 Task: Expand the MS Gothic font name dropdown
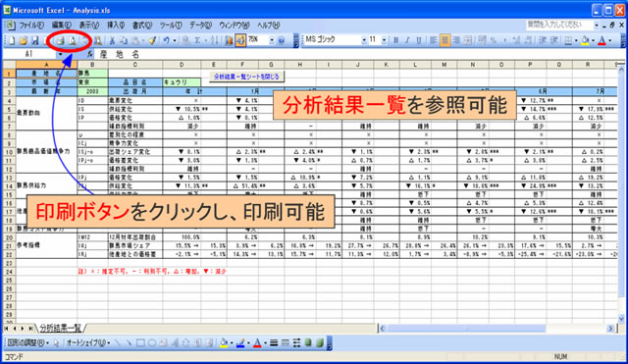[364, 40]
